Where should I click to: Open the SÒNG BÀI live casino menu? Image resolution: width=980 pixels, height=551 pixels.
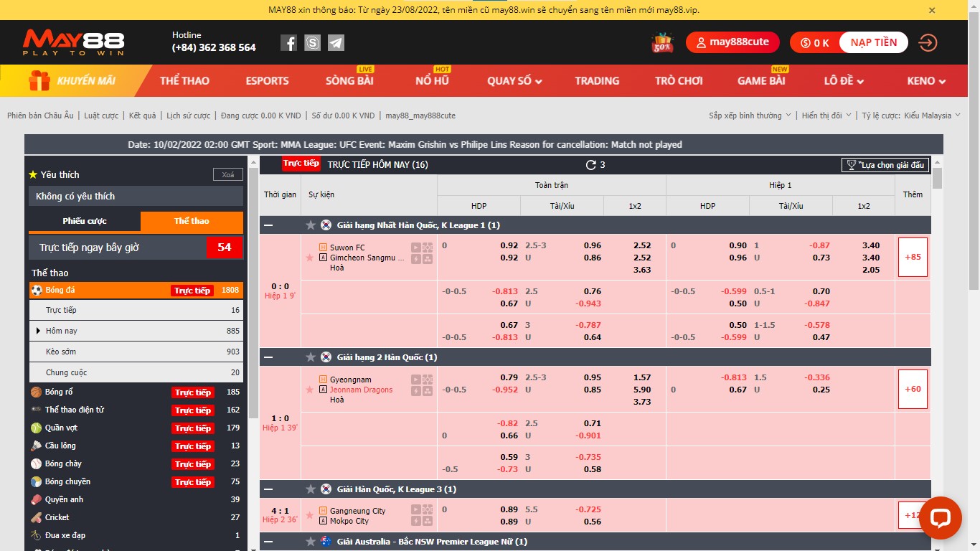[349, 81]
